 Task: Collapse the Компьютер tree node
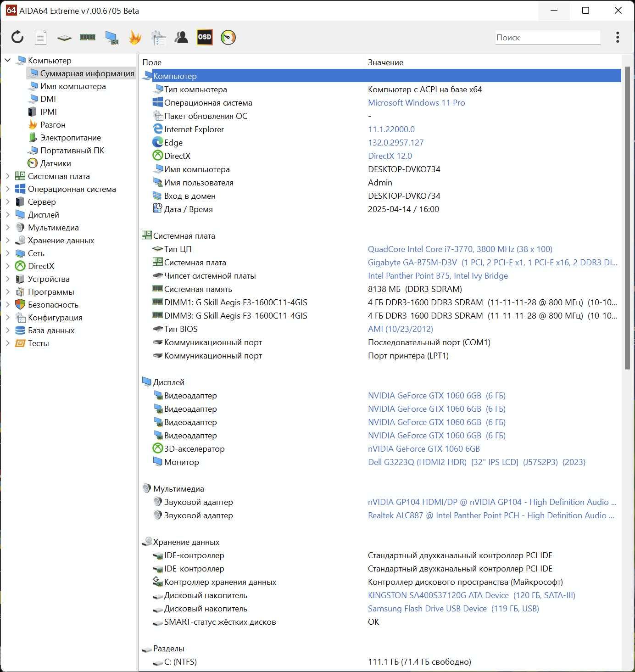pyautogui.click(x=8, y=60)
